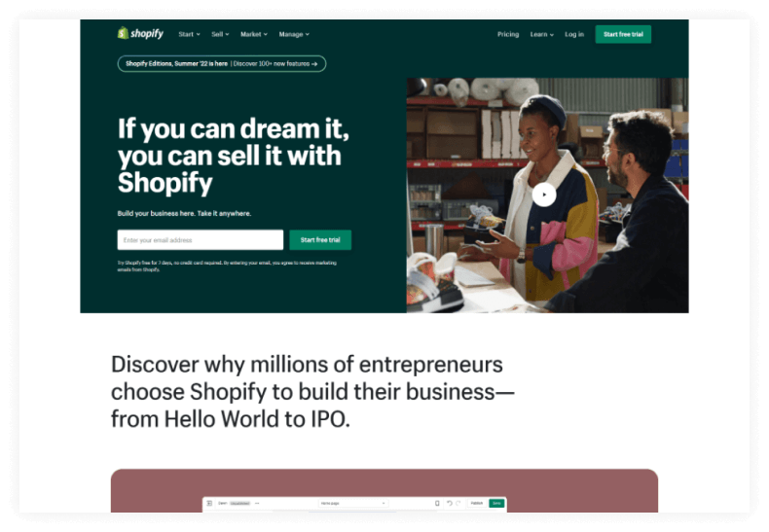Click Start free trial in header
The height and width of the screenshot is (532, 769).
coord(623,34)
